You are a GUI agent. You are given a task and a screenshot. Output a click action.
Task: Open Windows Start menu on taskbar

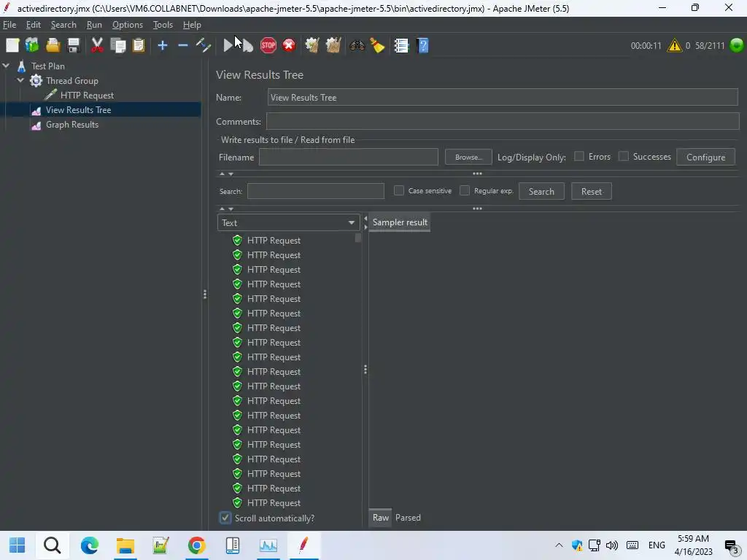tap(18, 545)
